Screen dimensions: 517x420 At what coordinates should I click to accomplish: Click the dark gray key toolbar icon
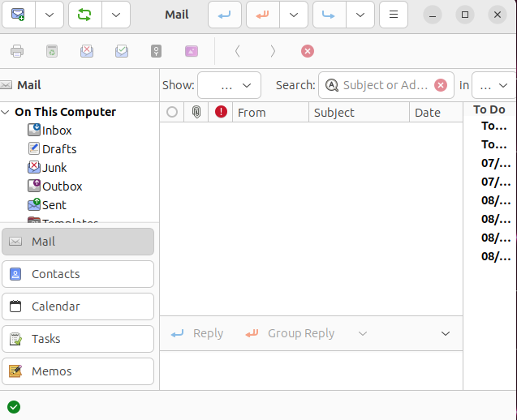(x=157, y=51)
